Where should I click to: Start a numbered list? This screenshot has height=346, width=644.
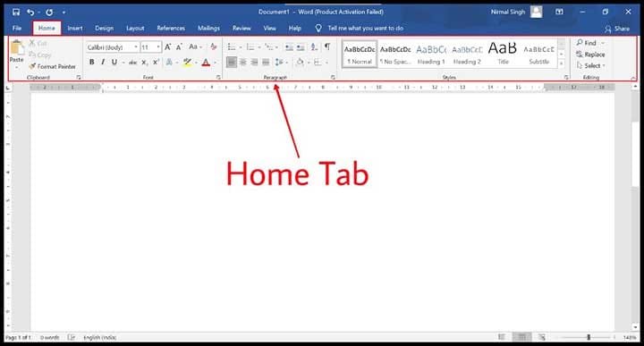[x=250, y=47]
